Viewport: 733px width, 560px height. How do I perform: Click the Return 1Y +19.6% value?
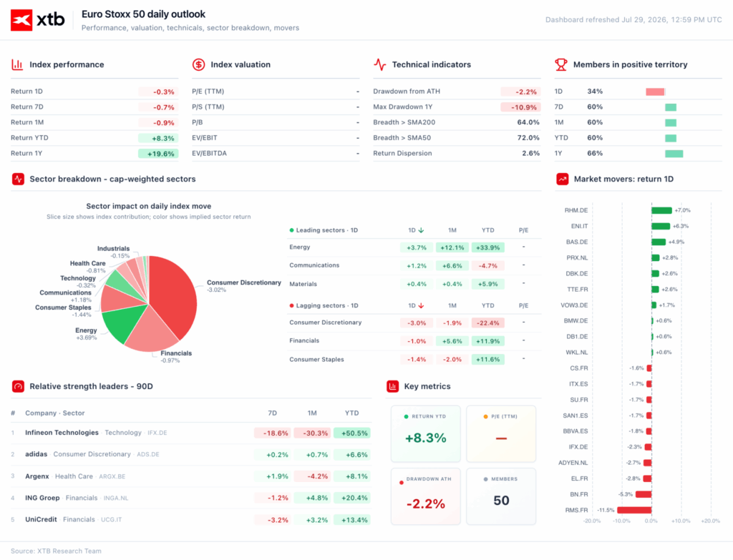point(158,154)
